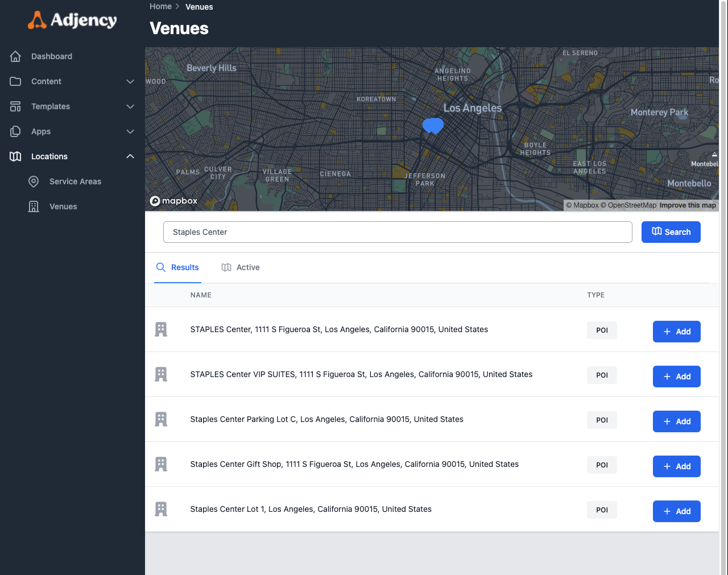The height and width of the screenshot is (575, 728).
Task: Click building icon for Gift Shop row
Action: tap(161, 464)
